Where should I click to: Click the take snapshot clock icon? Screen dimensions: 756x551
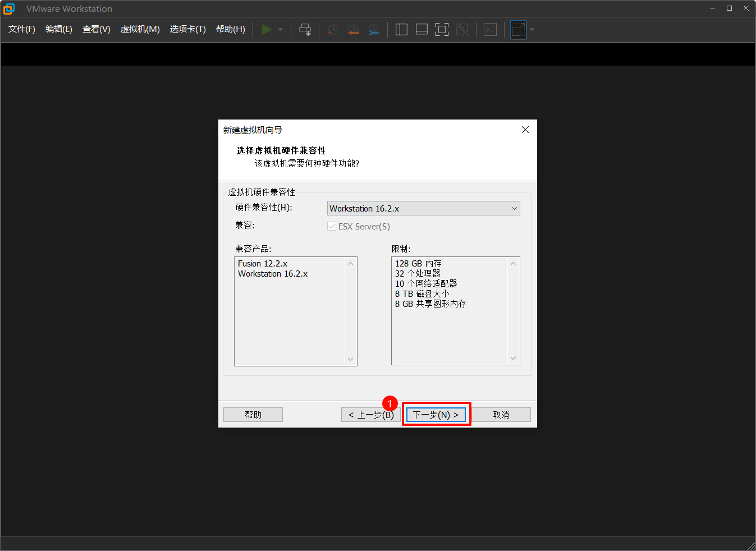coord(333,30)
